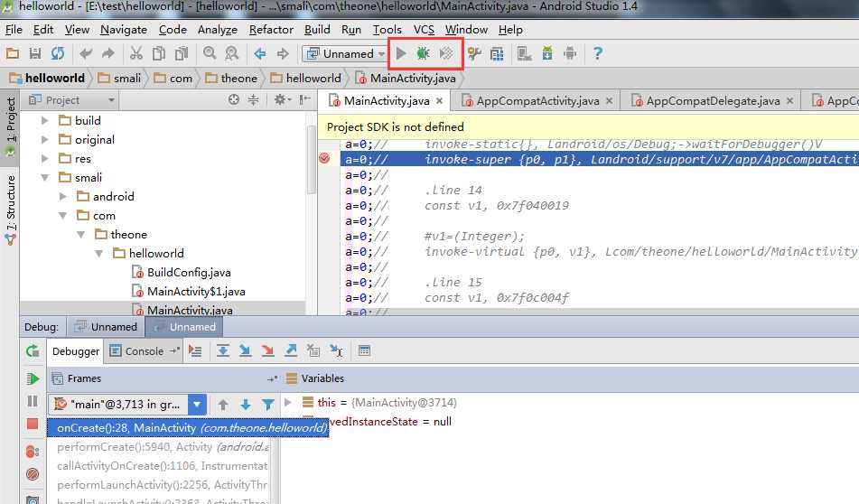This screenshot has height=504, width=859.
Task: Open the File menu
Action: point(14,30)
